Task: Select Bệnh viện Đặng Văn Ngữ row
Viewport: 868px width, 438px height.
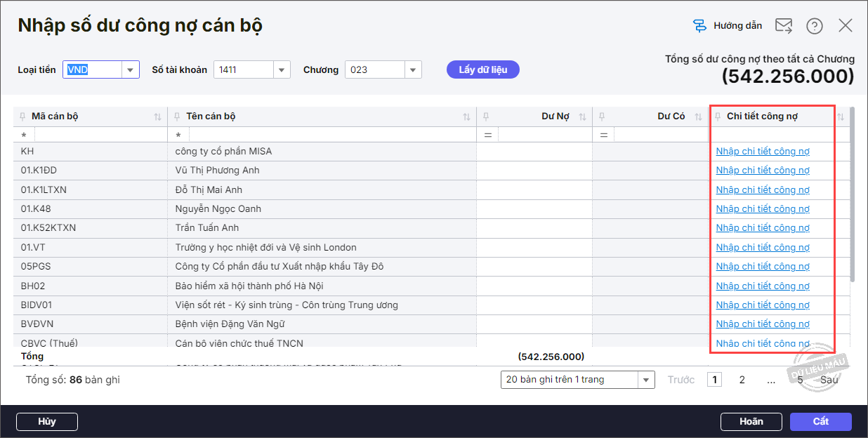Action: pos(431,324)
